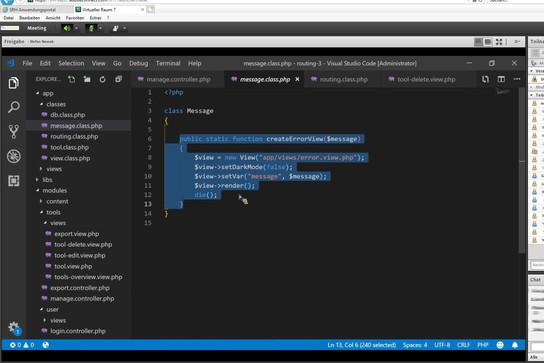
Task: Click the fullscreen icon in Freigabe bar
Action: pos(499,42)
